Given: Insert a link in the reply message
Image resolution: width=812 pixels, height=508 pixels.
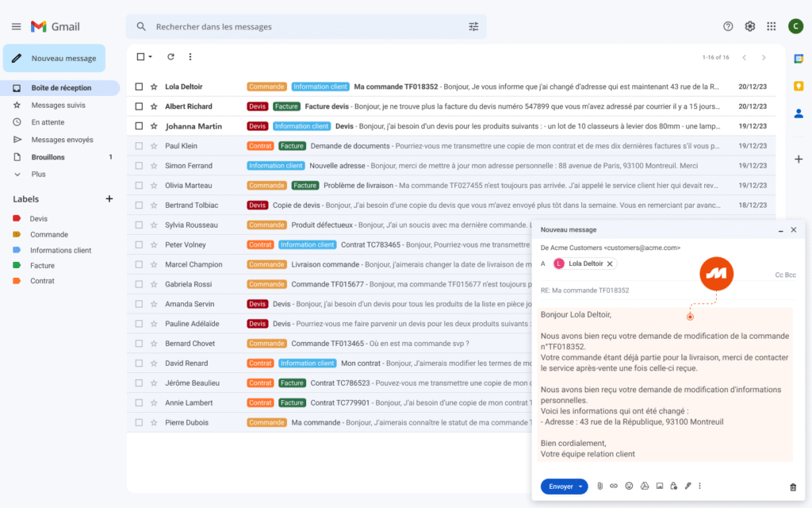Looking at the screenshot, I should pyautogui.click(x=613, y=486).
